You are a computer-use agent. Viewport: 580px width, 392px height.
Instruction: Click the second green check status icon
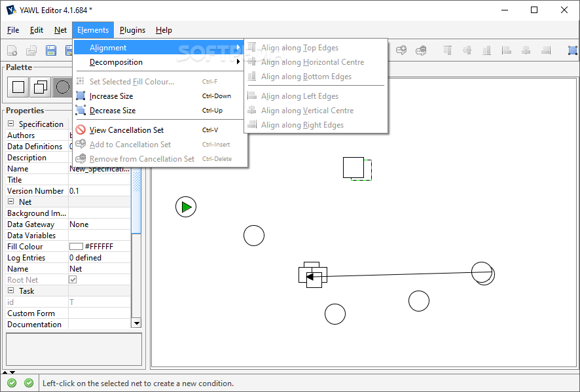pos(29,383)
